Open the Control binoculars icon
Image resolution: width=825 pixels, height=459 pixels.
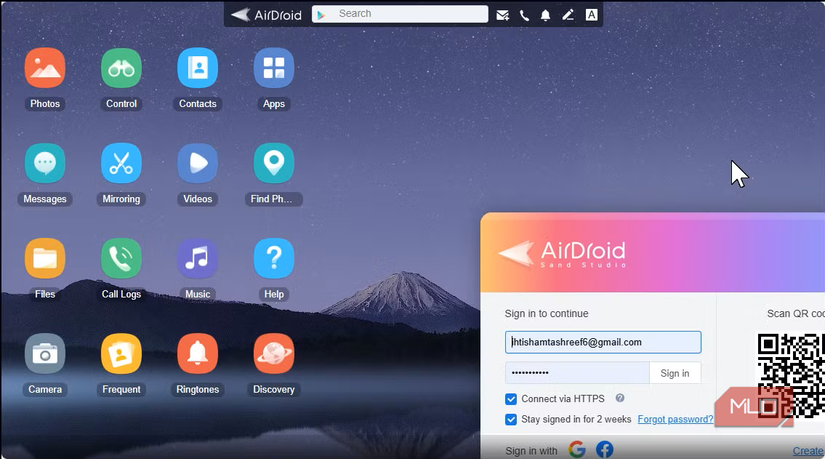click(x=121, y=68)
